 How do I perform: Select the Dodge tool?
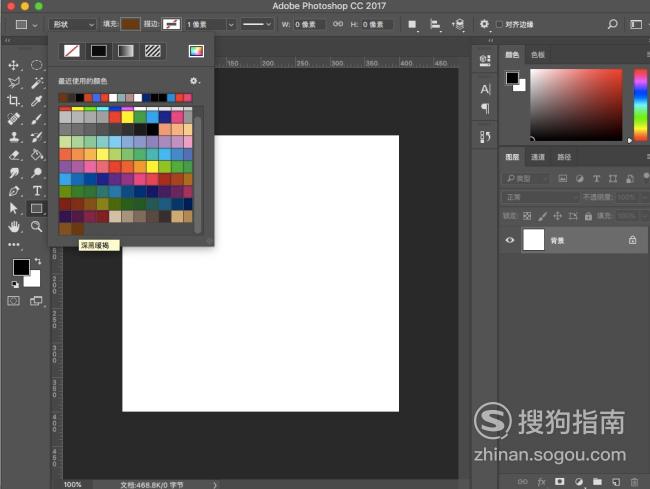(x=36, y=173)
